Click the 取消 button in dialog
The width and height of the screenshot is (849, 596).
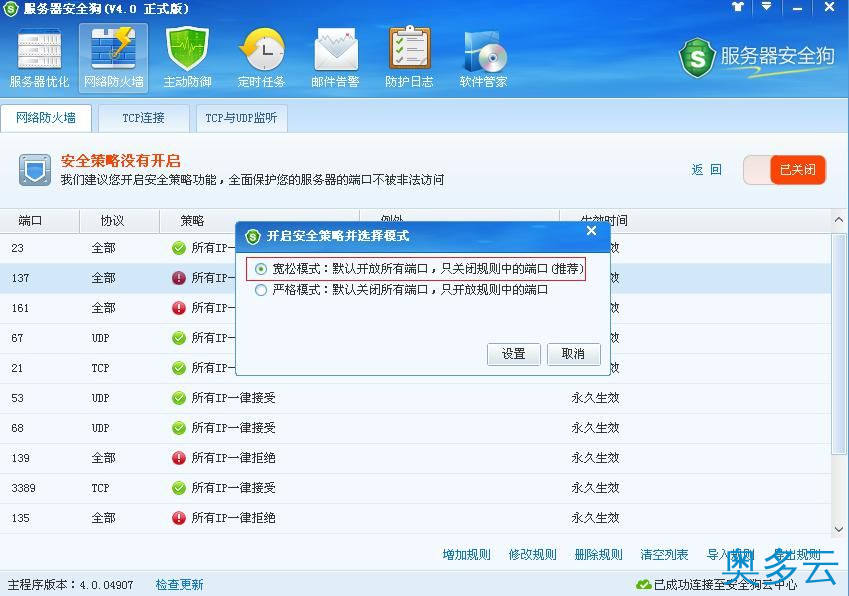[x=573, y=354]
